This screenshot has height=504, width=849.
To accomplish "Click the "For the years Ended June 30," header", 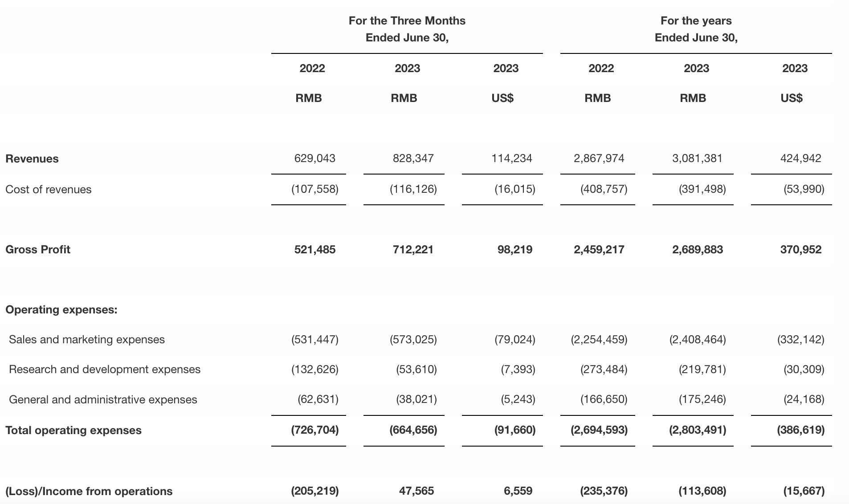I will pyautogui.click(x=696, y=29).
